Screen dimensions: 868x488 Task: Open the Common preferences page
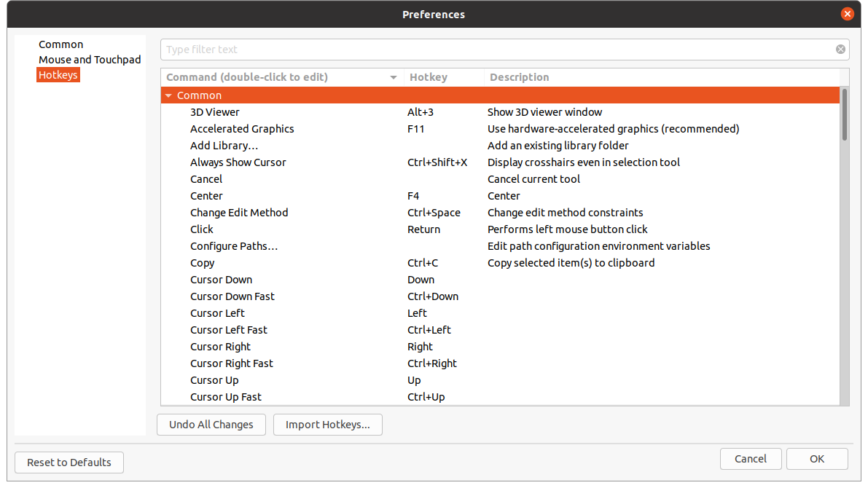tap(60, 44)
